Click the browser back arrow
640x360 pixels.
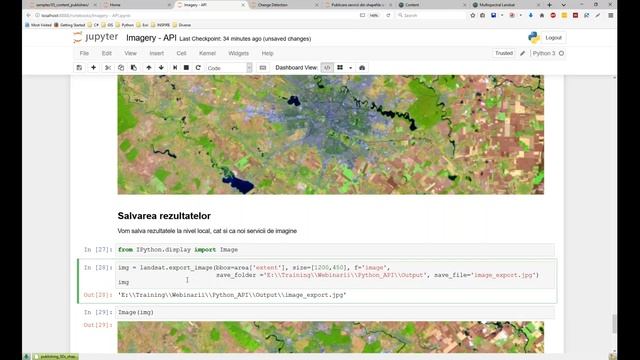point(28,16)
